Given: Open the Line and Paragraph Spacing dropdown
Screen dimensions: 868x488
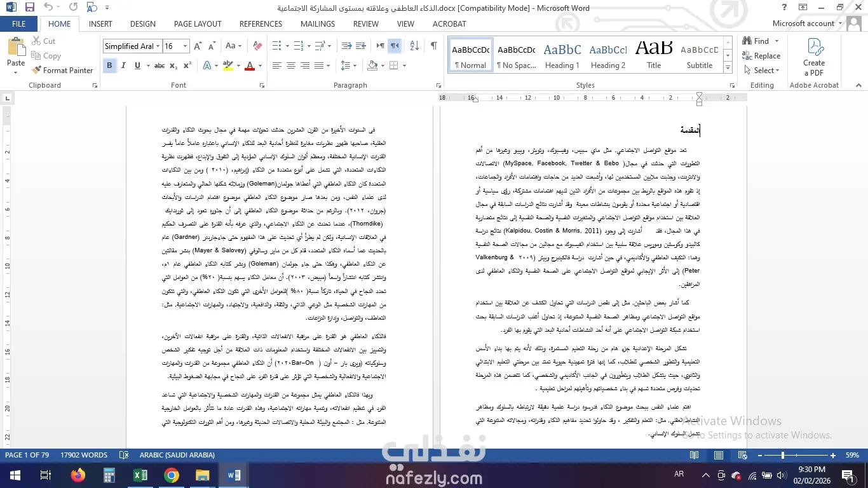Looking at the screenshot, I should [348, 65].
